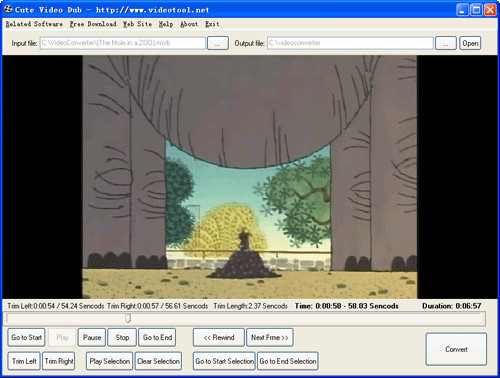This screenshot has height=378, width=500.
Task: Click the Cute Video Dub title bar icon
Action: coord(8,9)
